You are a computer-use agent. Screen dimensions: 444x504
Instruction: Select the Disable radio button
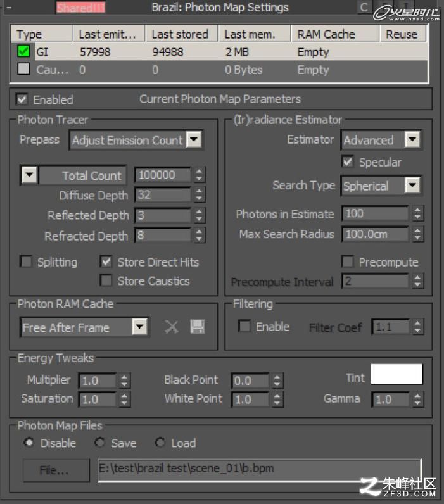click(29, 443)
